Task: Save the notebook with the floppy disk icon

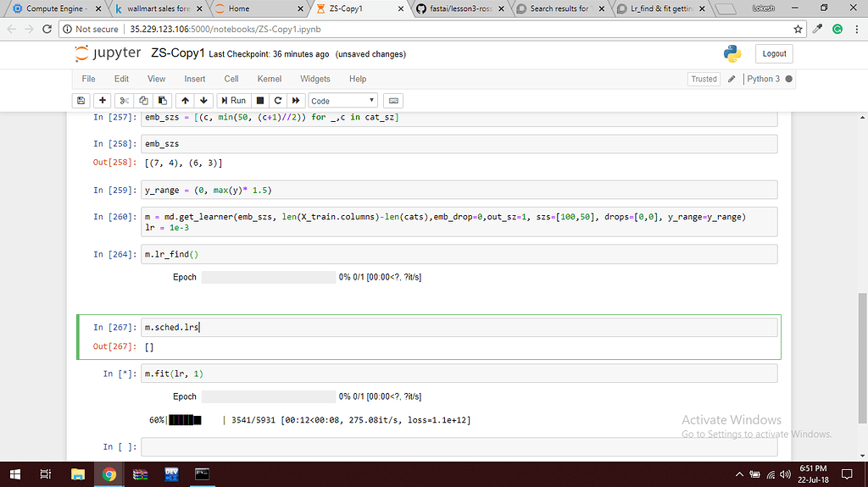Action: click(81, 100)
